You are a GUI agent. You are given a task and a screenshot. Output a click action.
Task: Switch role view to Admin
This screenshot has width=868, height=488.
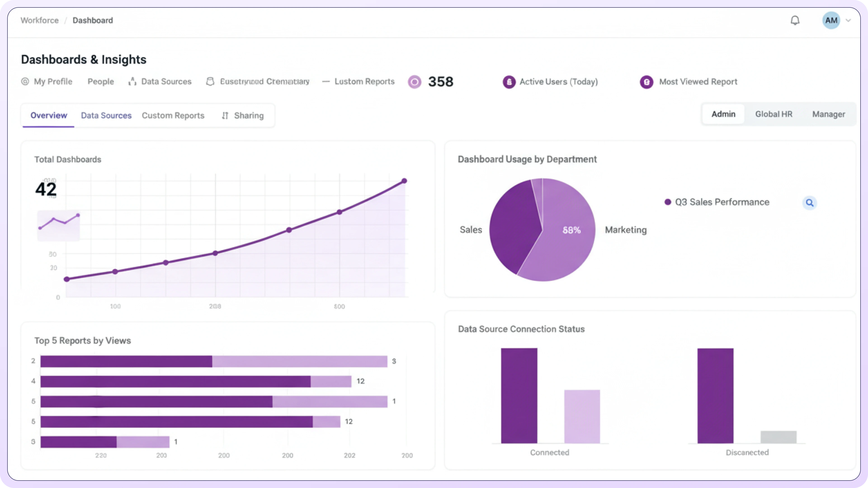click(x=723, y=114)
